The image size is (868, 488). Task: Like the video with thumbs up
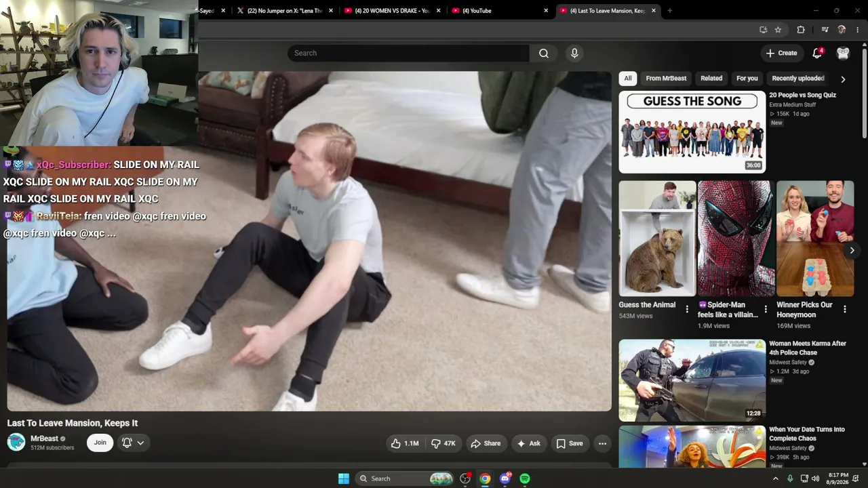pyautogui.click(x=405, y=443)
